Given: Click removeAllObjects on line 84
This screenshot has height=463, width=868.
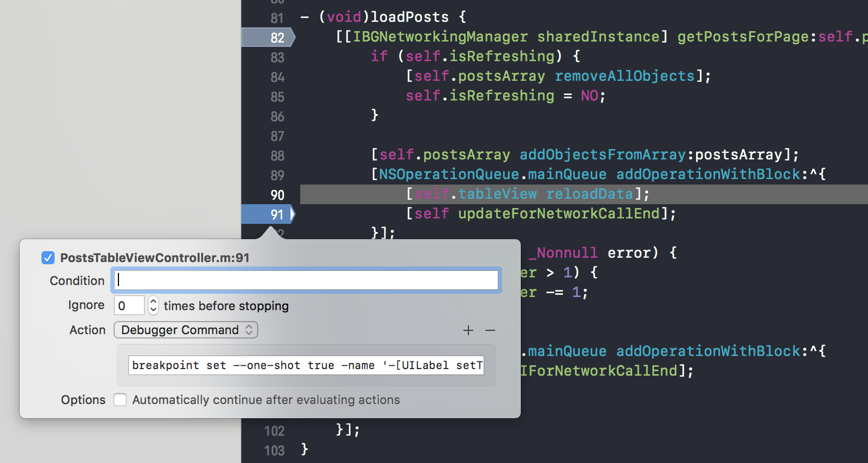Looking at the screenshot, I should [625, 76].
